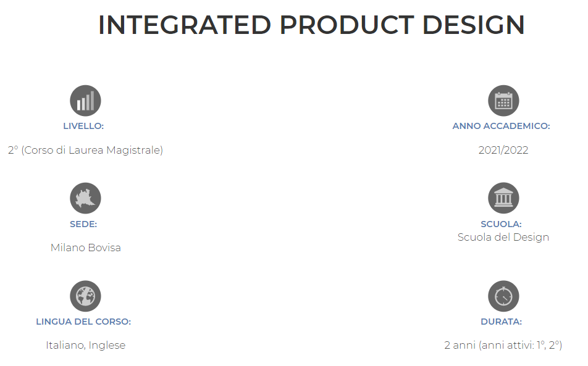Click the LINGUA DEL CORSO: label

click(x=83, y=322)
